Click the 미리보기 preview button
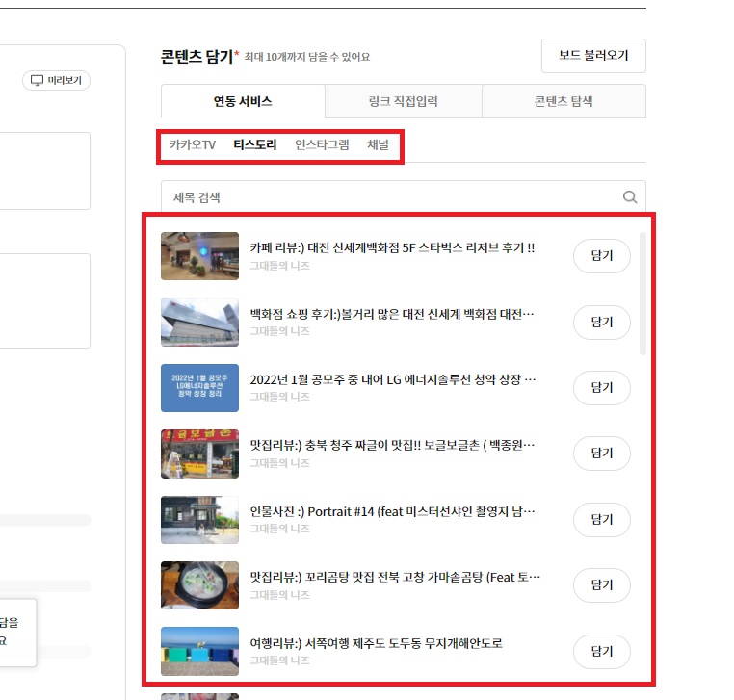The width and height of the screenshot is (734, 700). (x=56, y=81)
